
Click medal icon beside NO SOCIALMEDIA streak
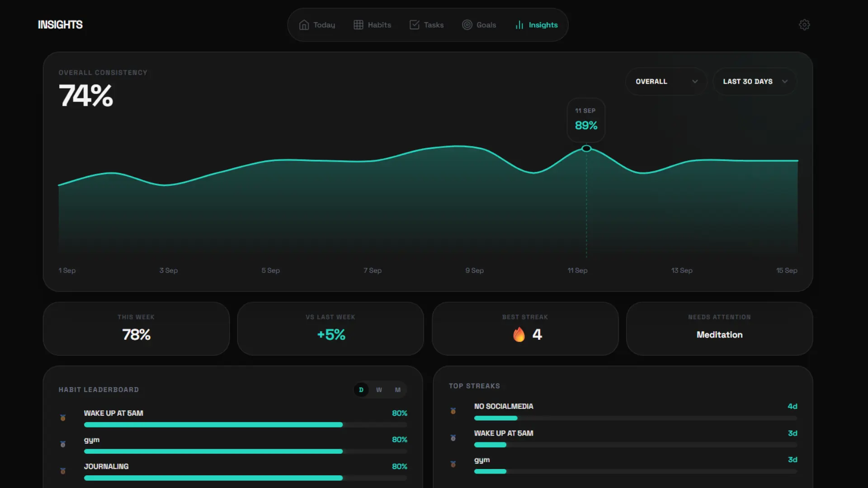tap(453, 411)
